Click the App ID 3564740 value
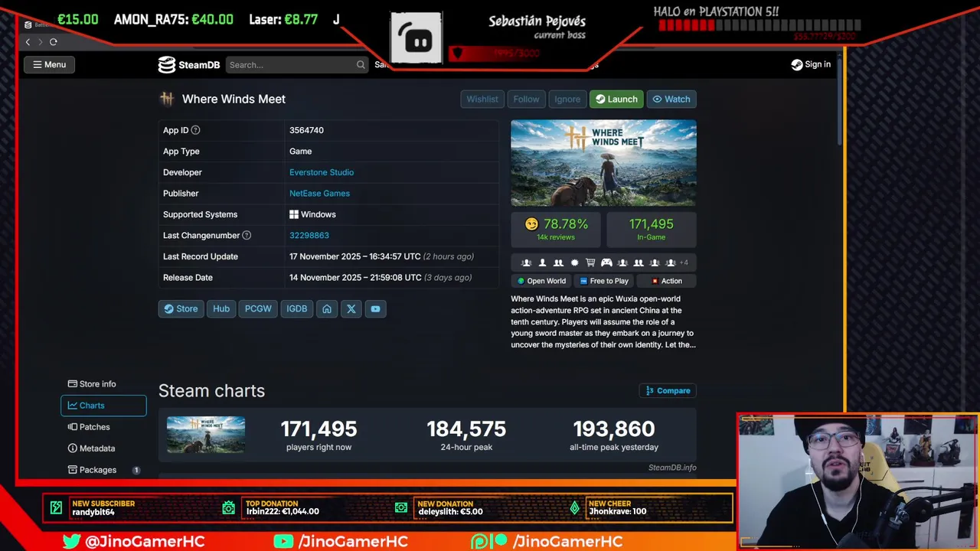Screen dimensions: 980x551 (x=306, y=130)
